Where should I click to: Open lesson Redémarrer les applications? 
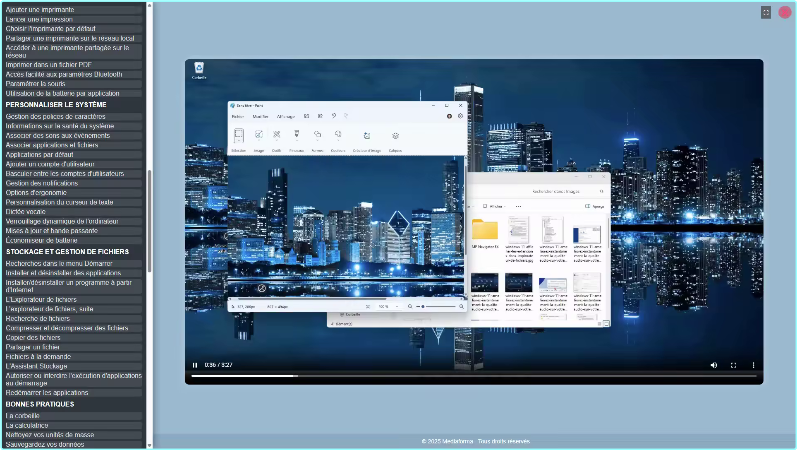(x=73, y=393)
